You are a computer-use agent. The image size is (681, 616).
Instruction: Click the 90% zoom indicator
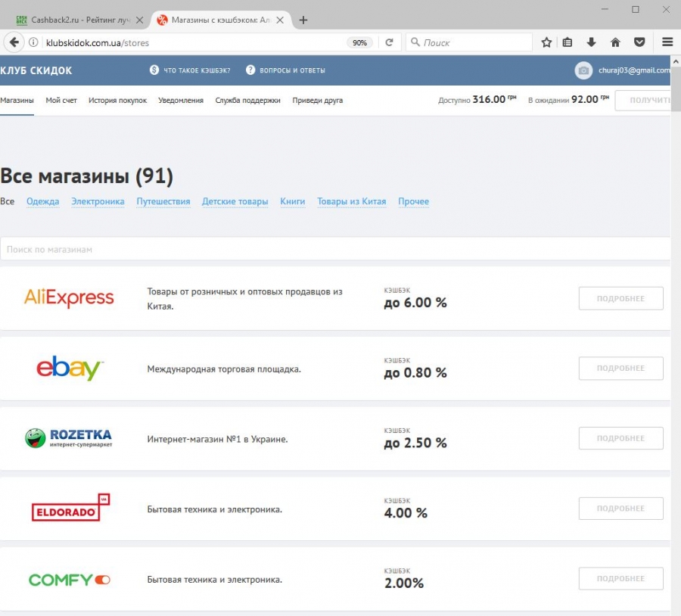(359, 42)
